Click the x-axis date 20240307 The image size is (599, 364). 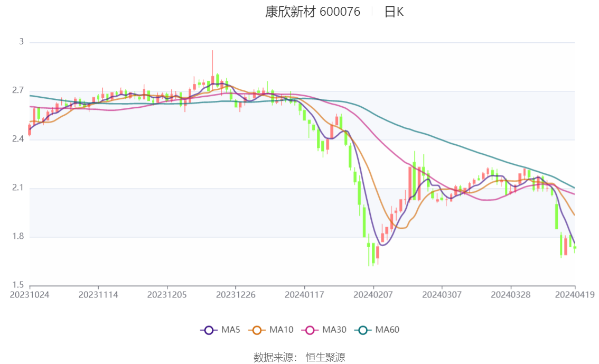pos(442,295)
